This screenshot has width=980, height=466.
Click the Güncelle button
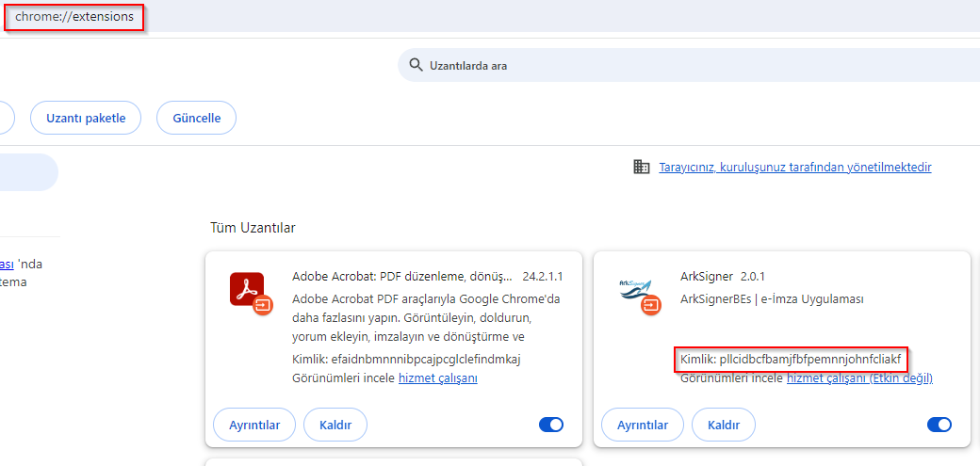coord(196,118)
